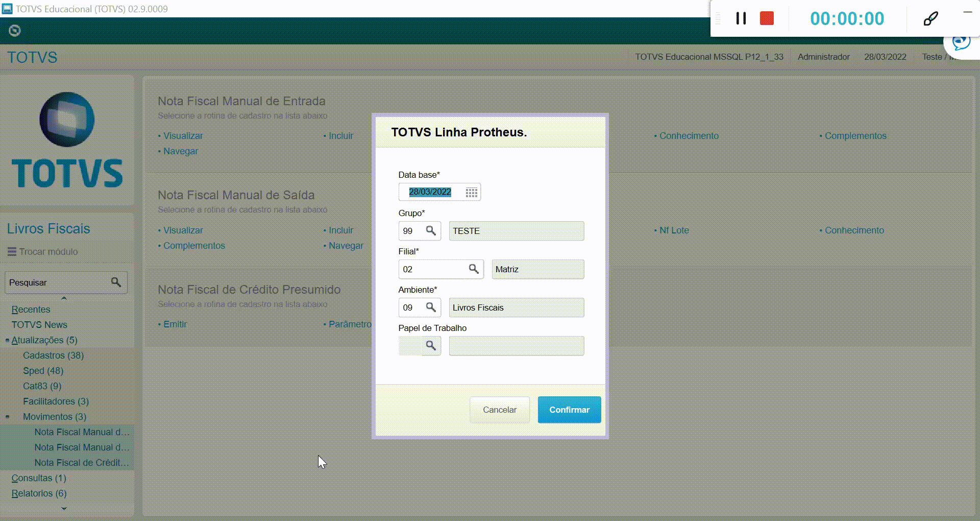Open the Data base calendar picker
The image size is (980, 521).
[x=472, y=193]
